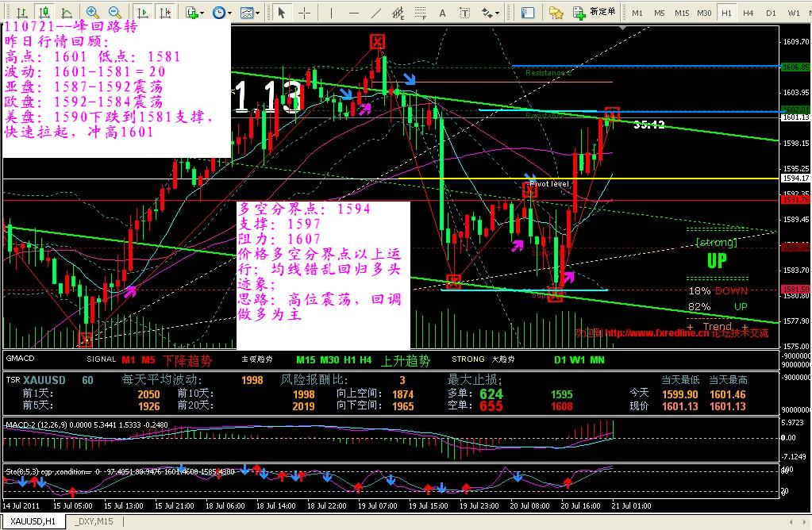812x530 pixels.
Task: Click the New Order button 新定单
Action: click(x=594, y=13)
